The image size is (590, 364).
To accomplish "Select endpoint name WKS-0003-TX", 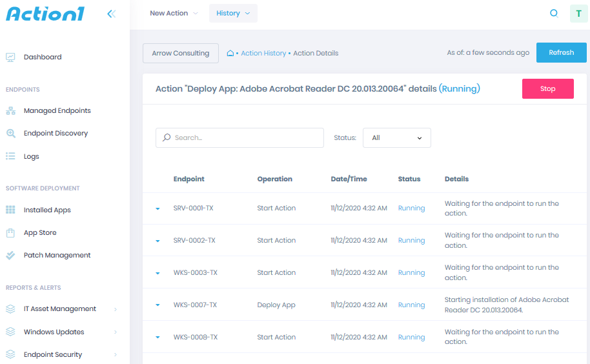I will click(196, 272).
